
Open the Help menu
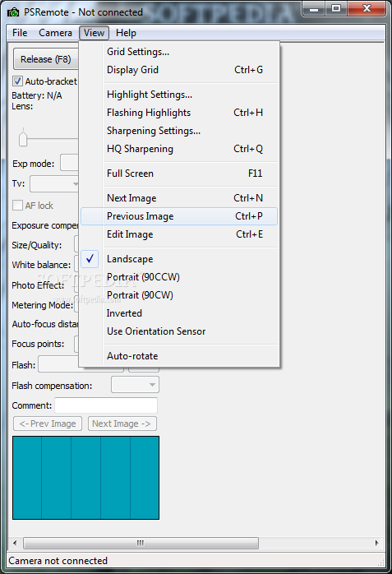126,33
